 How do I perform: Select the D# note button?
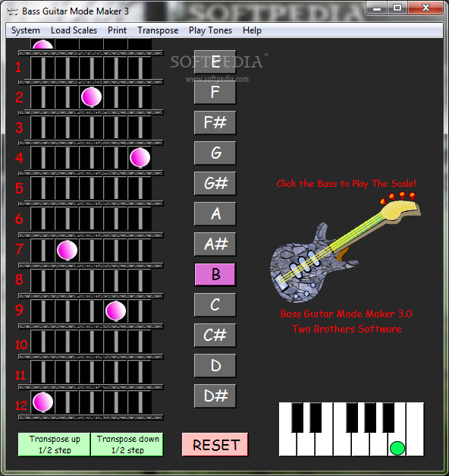coord(215,396)
